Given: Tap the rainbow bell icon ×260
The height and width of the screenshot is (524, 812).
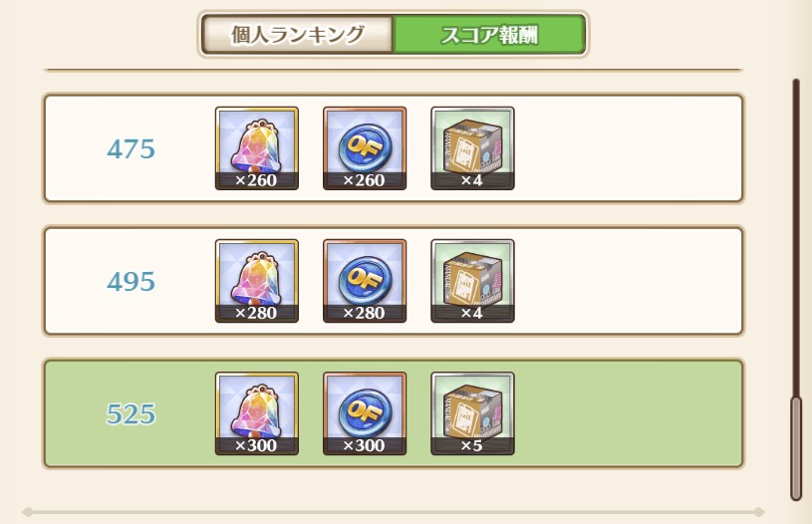Looking at the screenshot, I should (x=257, y=148).
